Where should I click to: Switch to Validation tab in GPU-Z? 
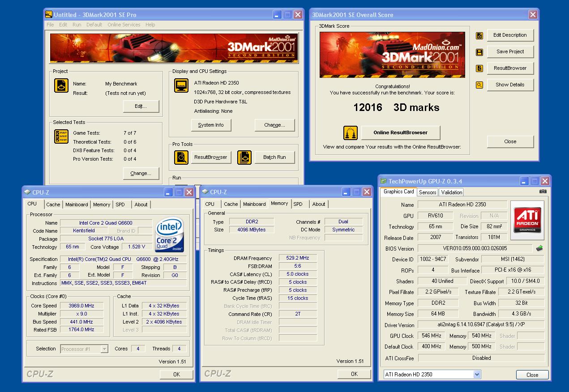click(451, 192)
